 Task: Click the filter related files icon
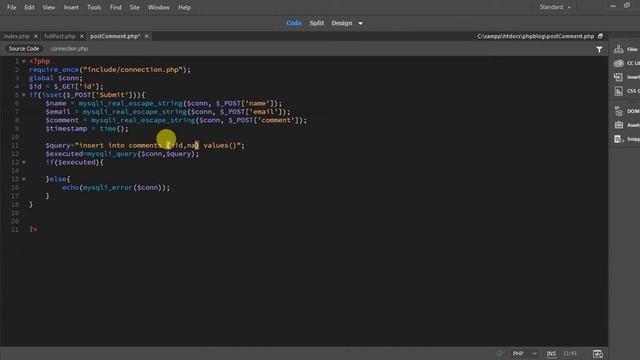coord(599,49)
